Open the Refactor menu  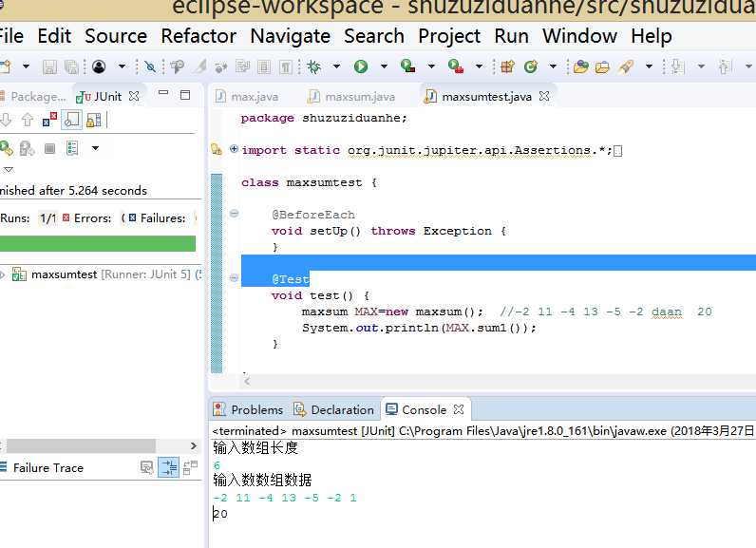[x=198, y=36]
